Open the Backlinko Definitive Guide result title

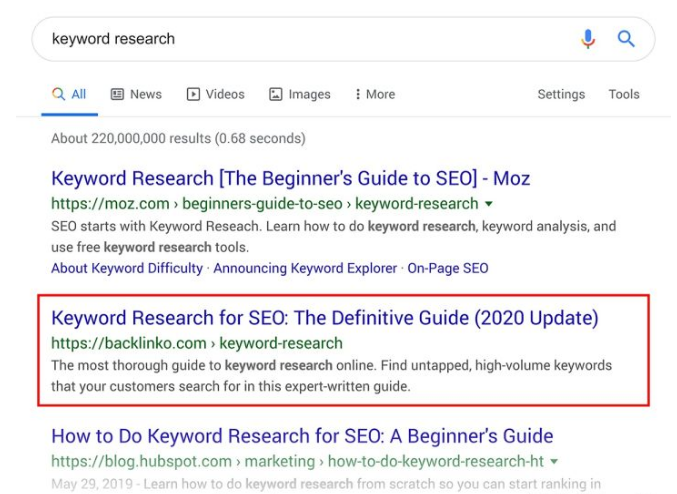(325, 318)
